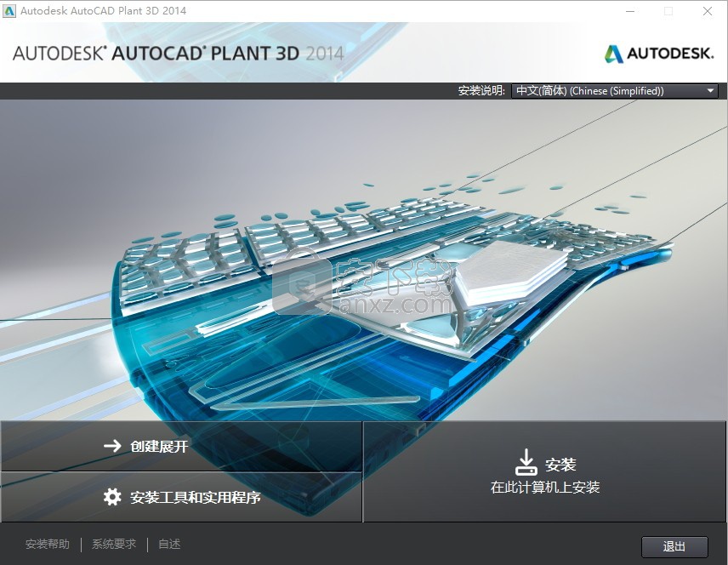728x565 pixels.
Task: Close the Autodesk installer window
Action: [707, 11]
